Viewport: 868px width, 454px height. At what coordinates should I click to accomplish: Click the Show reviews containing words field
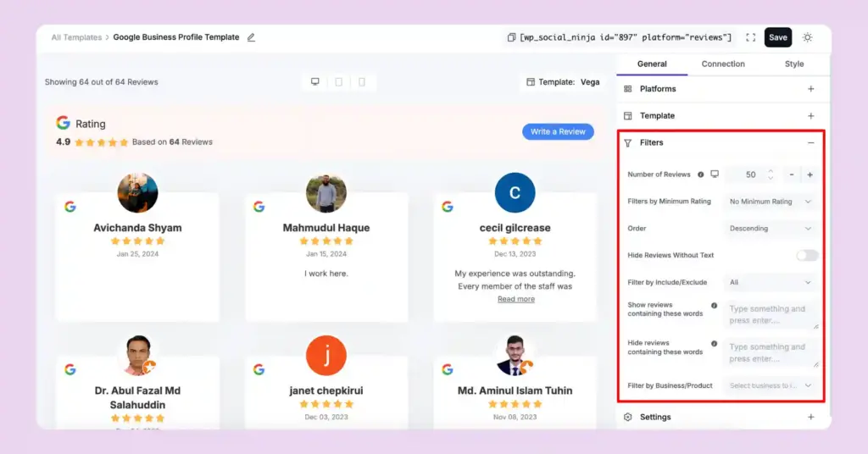771,314
